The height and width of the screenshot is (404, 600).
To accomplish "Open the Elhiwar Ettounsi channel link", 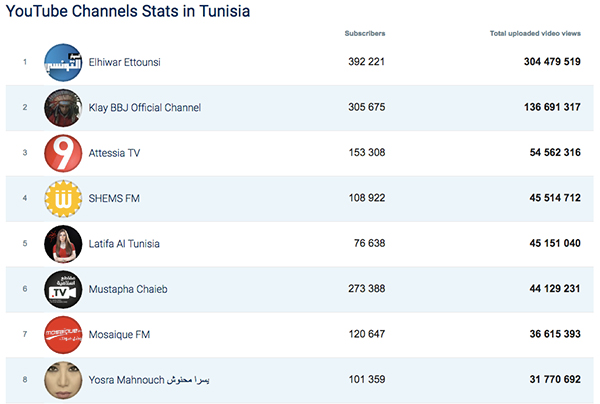I will click(x=124, y=62).
